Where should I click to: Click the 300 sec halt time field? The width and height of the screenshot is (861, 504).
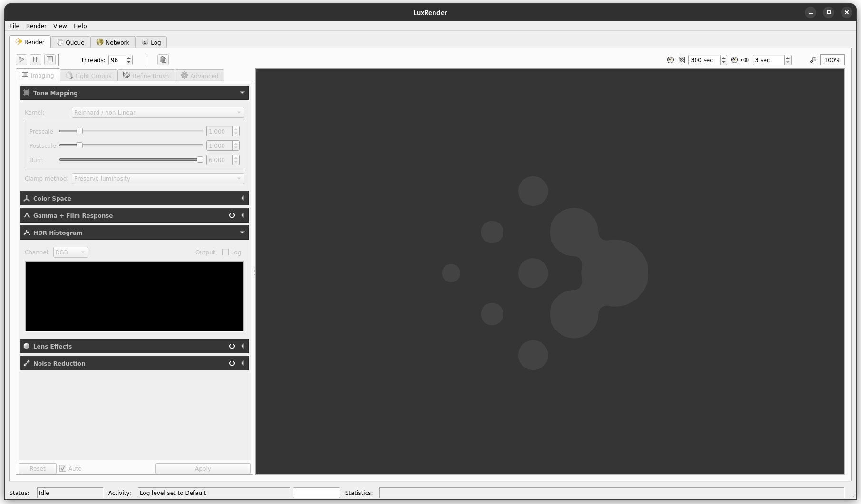point(704,60)
